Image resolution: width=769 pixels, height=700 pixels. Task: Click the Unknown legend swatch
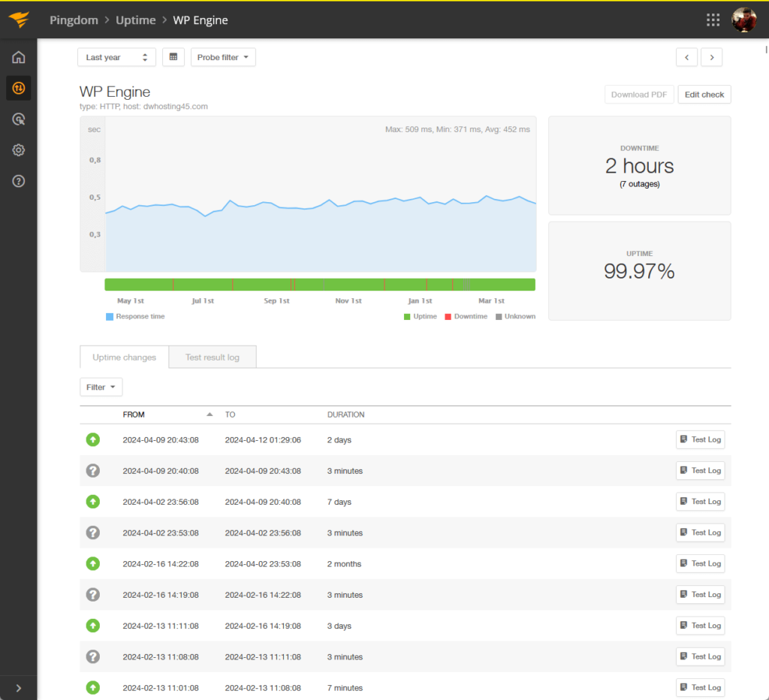click(499, 316)
